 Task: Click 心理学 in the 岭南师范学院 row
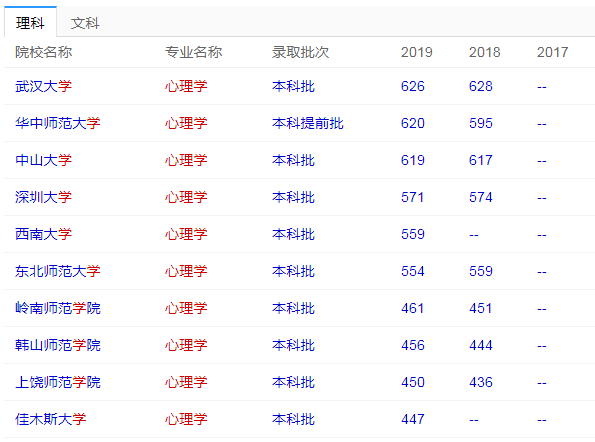click(x=186, y=308)
